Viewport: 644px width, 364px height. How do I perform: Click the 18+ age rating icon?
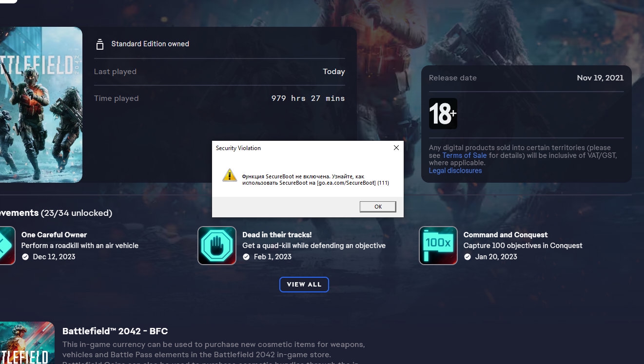click(443, 114)
